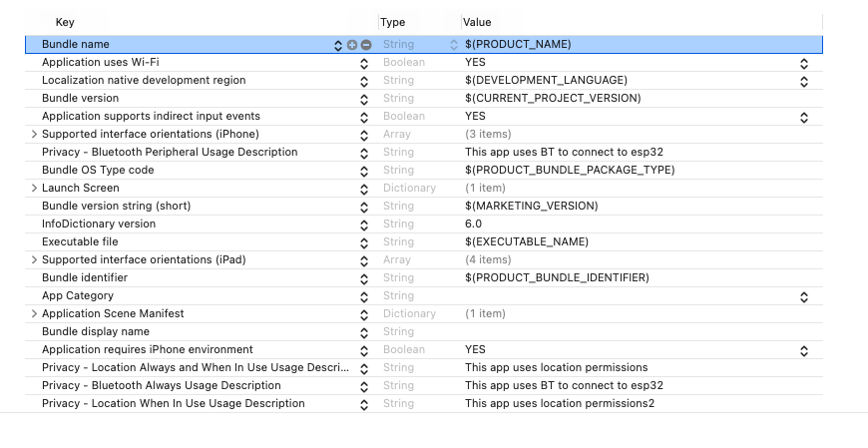
Task: Click the $(MARKETING_VERSION) value field
Action: pyautogui.click(x=532, y=206)
